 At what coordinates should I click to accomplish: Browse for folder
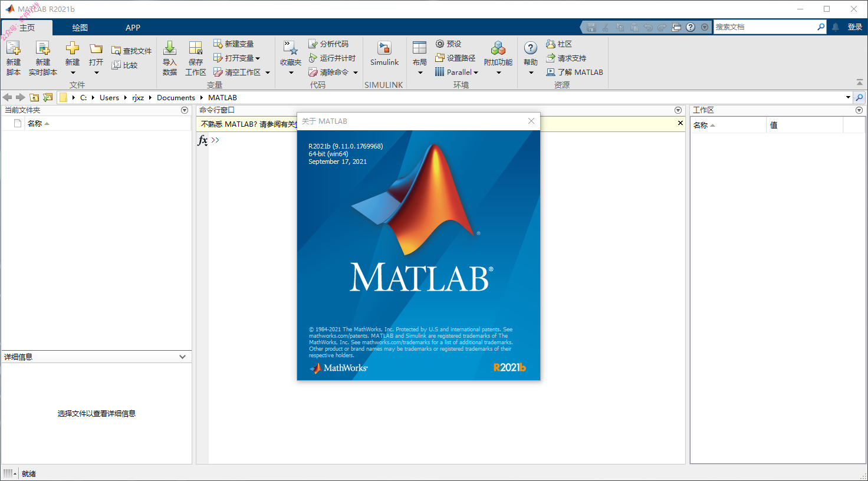pos(48,97)
